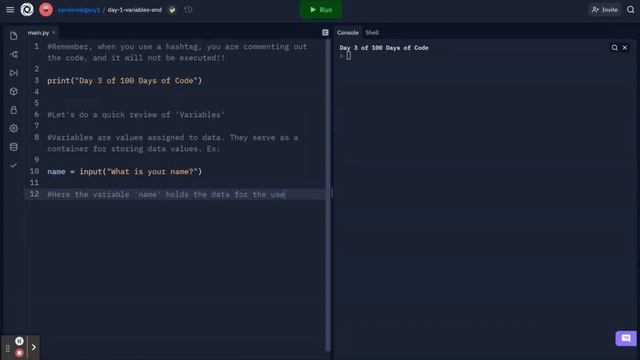Click the console output 'Day 3 of 100 Days of Code'
640x360 pixels.
384,48
